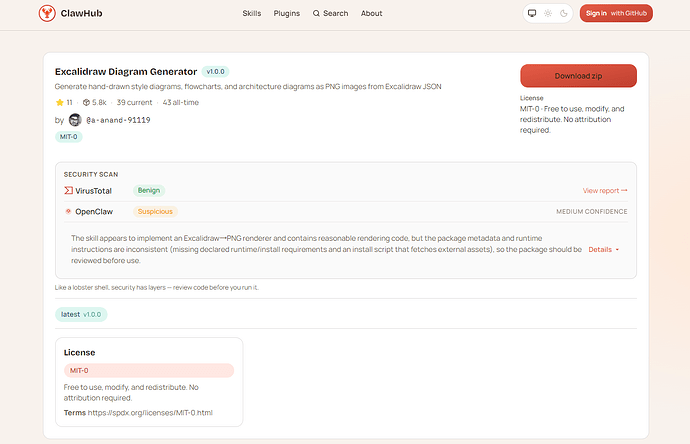The width and height of the screenshot is (690, 444).
Task: Open the About page
Action: [371, 13]
